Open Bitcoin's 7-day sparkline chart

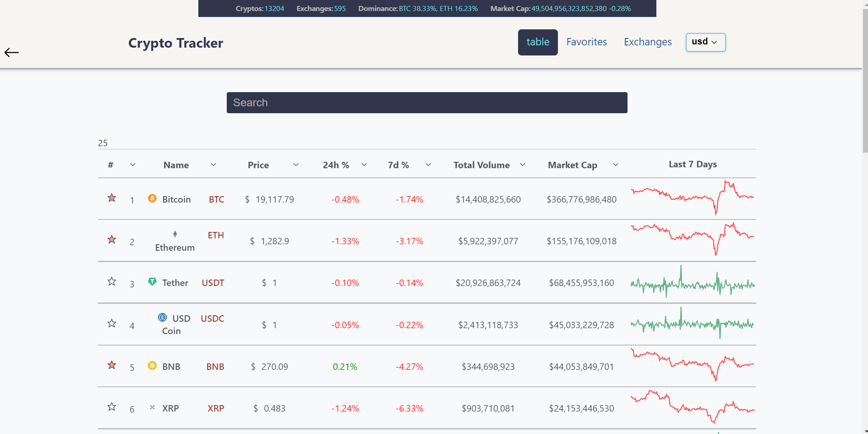pyautogui.click(x=693, y=198)
